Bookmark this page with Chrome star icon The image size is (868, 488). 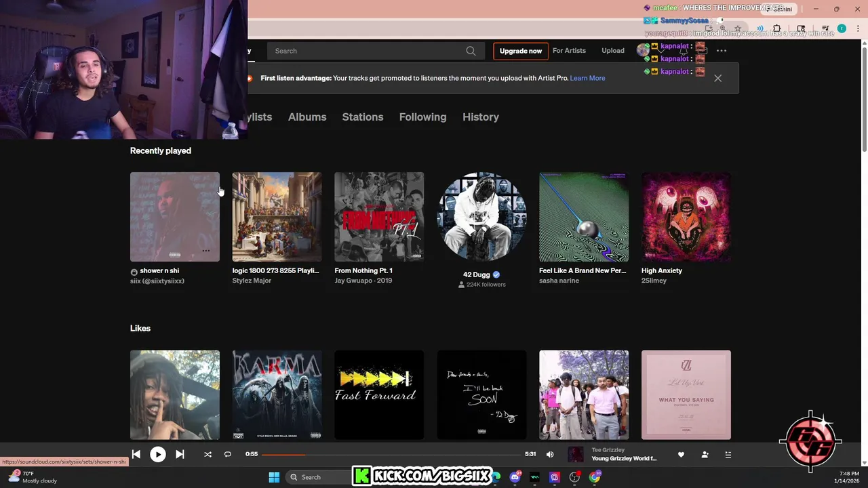[x=738, y=28]
